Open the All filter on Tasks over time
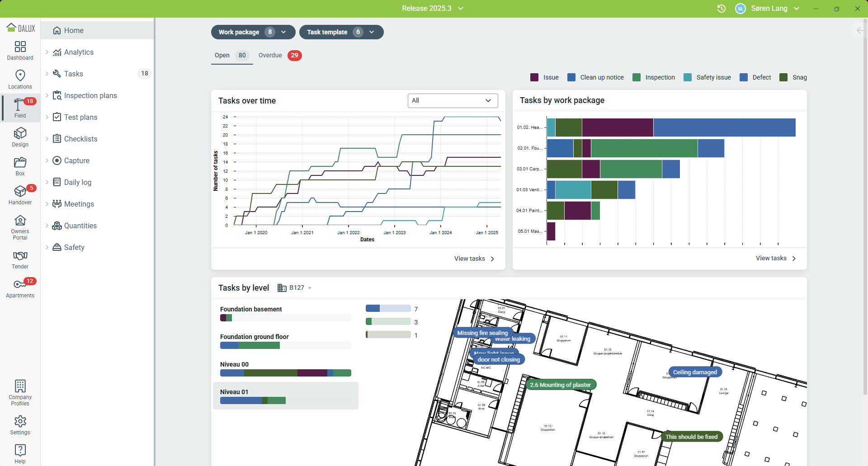 [x=453, y=100]
